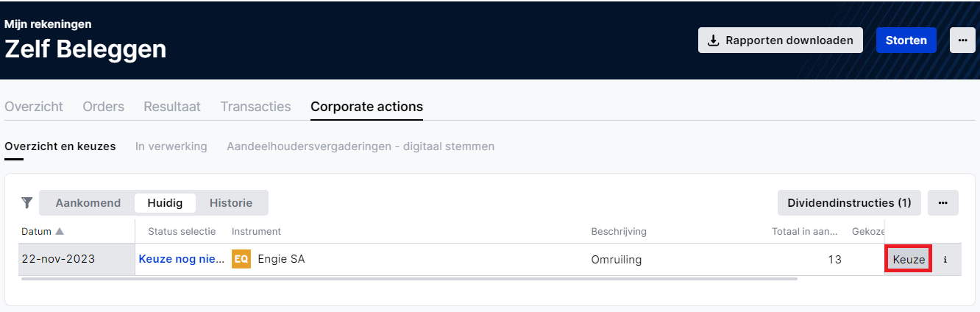Click the blue Storten button
This screenshot has width=980, height=312.
pyautogui.click(x=906, y=40)
